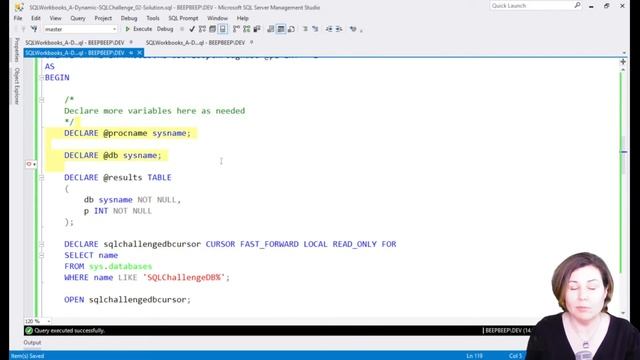Click the 'Query executed successfully.' status text

coord(69,331)
